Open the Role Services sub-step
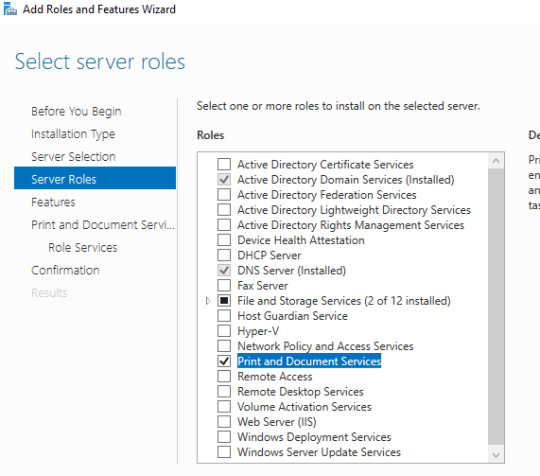This screenshot has height=476, width=540. coord(83,248)
